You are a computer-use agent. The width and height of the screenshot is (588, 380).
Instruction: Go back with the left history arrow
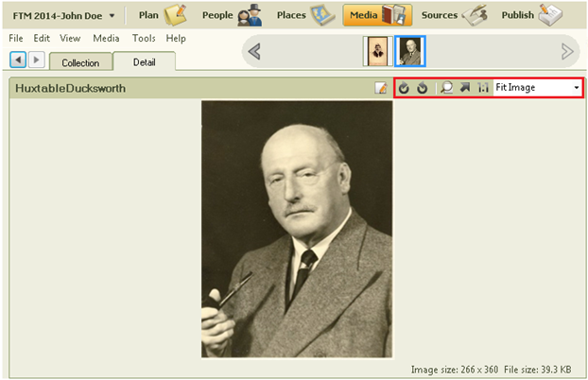pyautogui.click(x=17, y=60)
